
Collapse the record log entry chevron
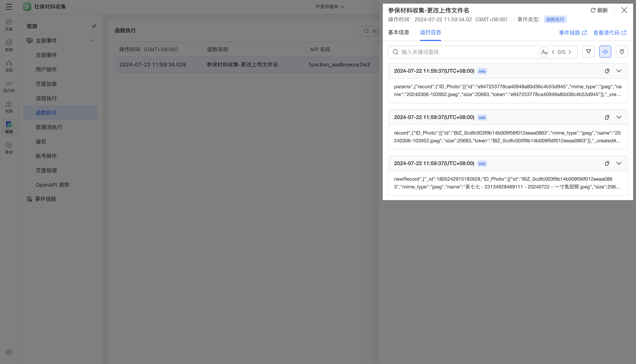(619, 117)
